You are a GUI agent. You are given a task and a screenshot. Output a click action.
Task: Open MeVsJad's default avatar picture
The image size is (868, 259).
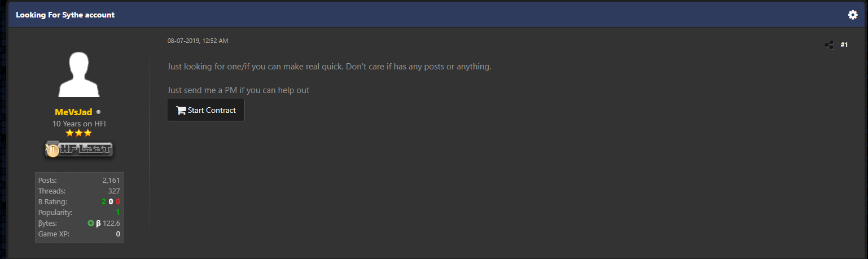[79, 74]
